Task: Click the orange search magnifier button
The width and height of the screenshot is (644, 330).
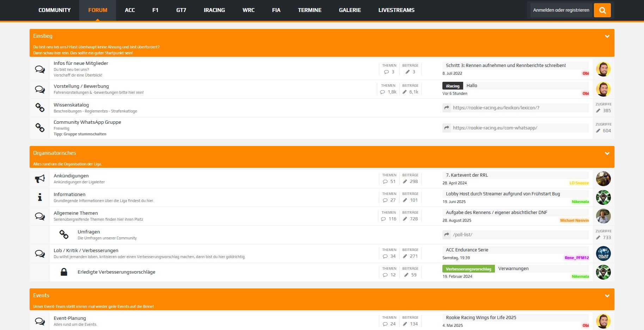Action: click(x=602, y=10)
